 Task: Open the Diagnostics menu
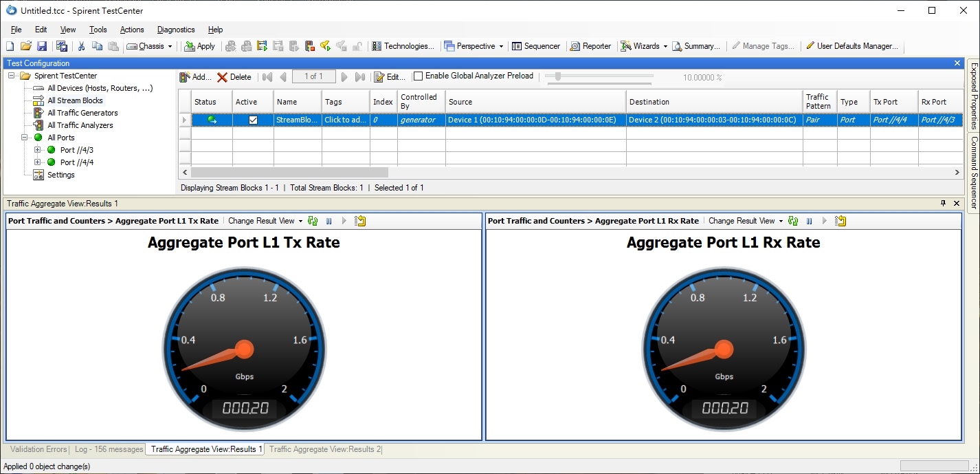(x=176, y=30)
